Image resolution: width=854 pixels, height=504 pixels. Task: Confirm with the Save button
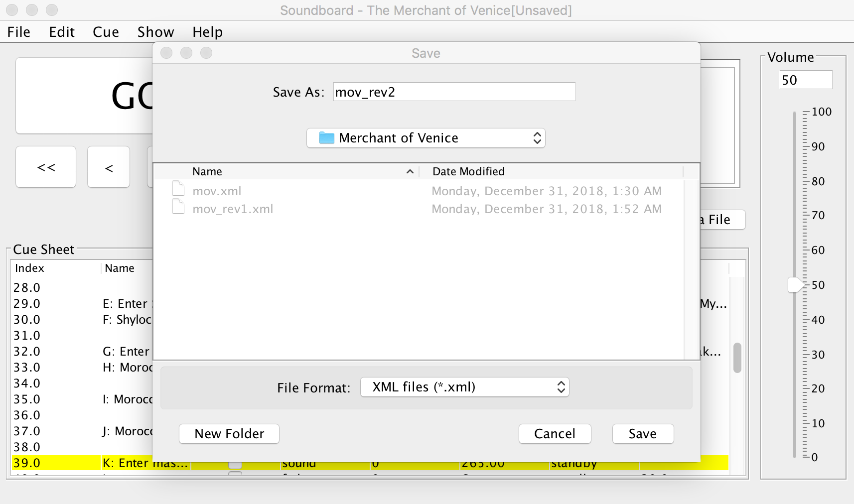[643, 434]
